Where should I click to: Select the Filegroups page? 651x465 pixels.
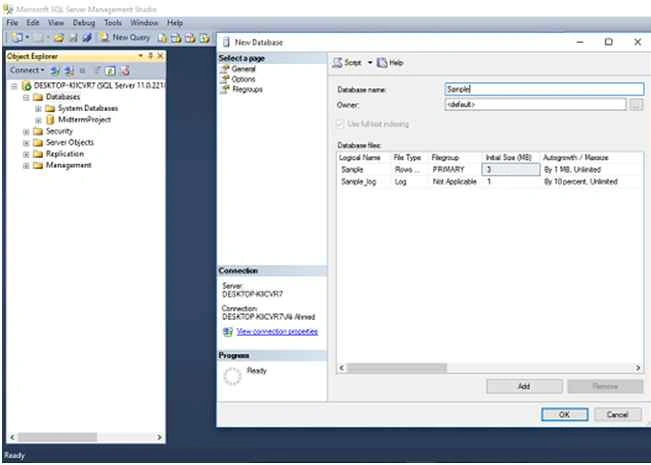[x=247, y=89]
